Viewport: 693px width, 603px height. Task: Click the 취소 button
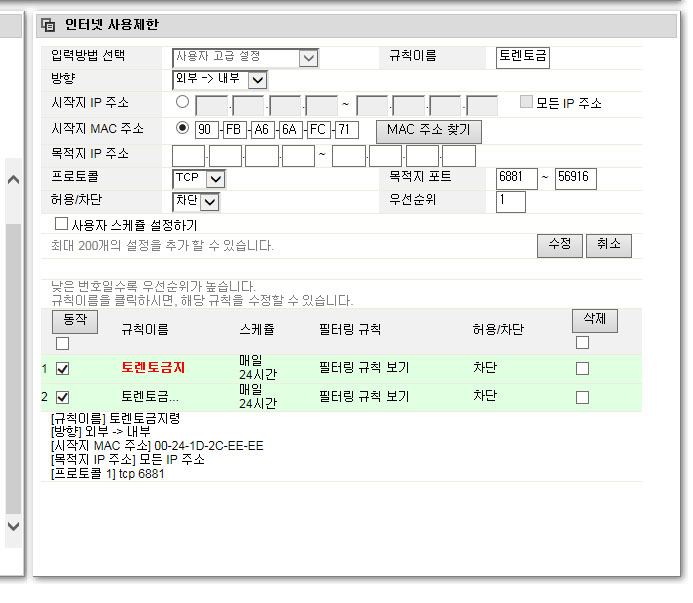coord(609,245)
